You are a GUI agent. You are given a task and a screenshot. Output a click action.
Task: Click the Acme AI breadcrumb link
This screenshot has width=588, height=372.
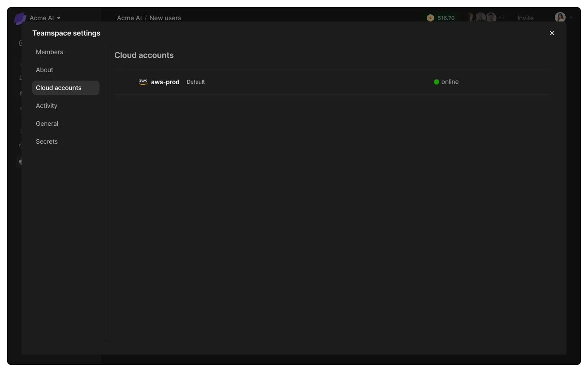tap(129, 18)
